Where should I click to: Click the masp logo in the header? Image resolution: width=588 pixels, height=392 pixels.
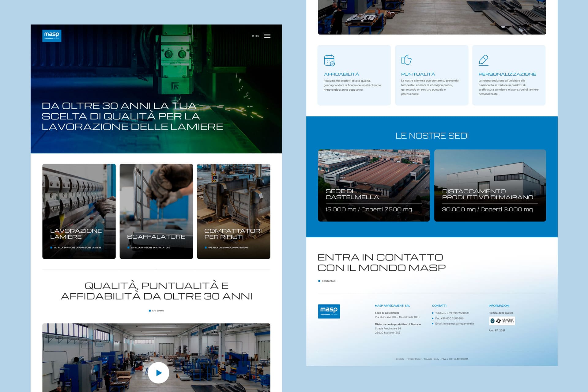click(x=52, y=36)
